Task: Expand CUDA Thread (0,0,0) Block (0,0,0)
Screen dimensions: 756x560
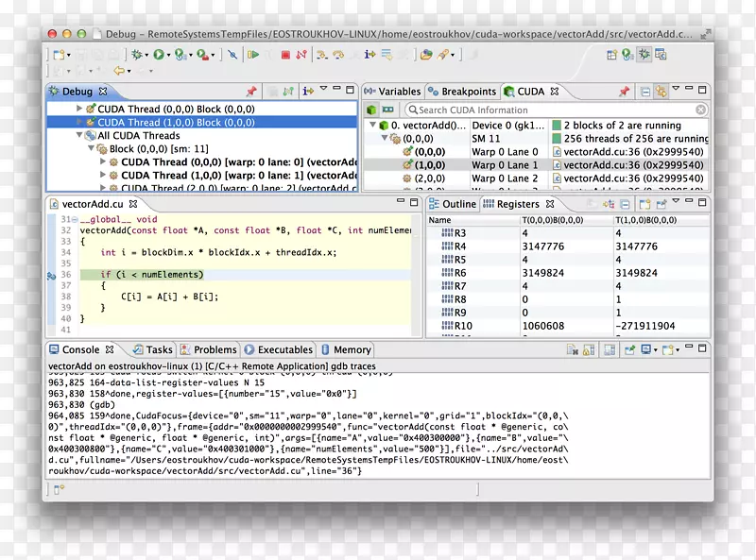Action: (79, 110)
